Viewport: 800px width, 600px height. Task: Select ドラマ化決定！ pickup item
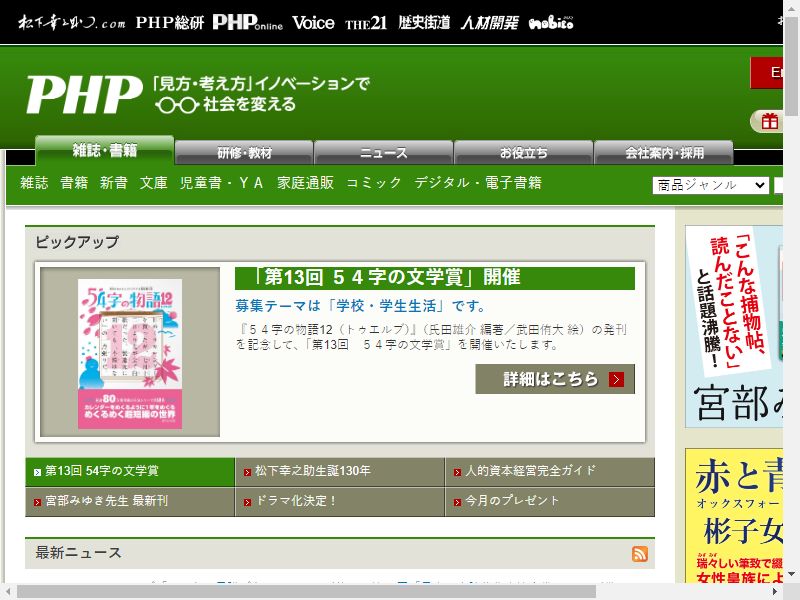340,502
